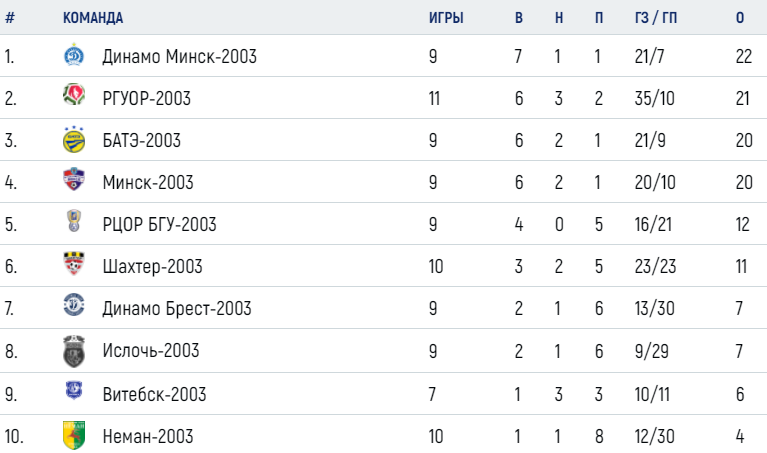Click the РЦОР БГУ-2003 emblem
This screenshot has width=767, height=453.
coord(74,221)
